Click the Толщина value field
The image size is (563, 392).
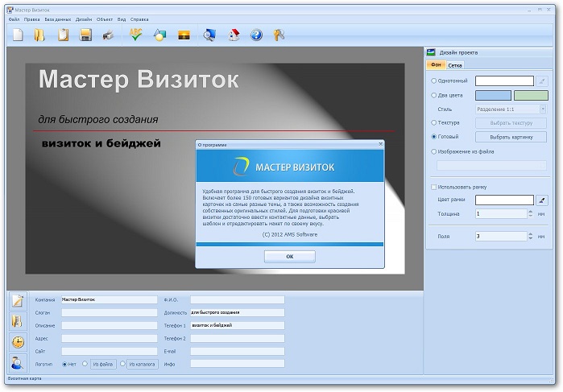pyautogui.click(x=501, y=213)
